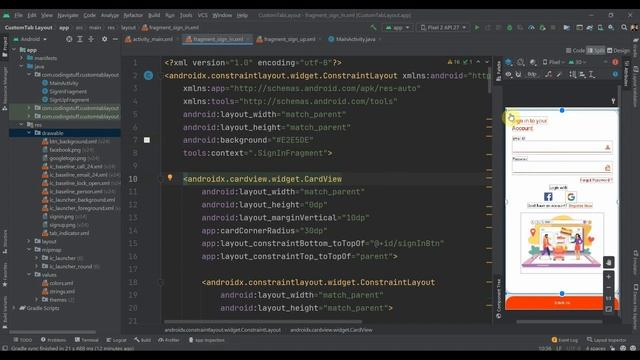Click the design surface layers icon

(509, 62)
